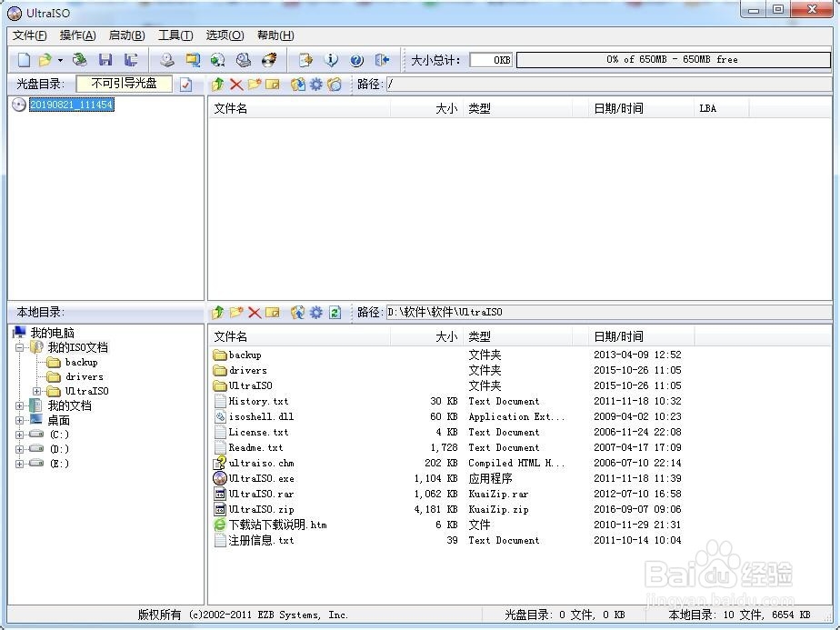Click the red X delete icon in disc pane
Screen dimensions: 840x630
[235, 85]
